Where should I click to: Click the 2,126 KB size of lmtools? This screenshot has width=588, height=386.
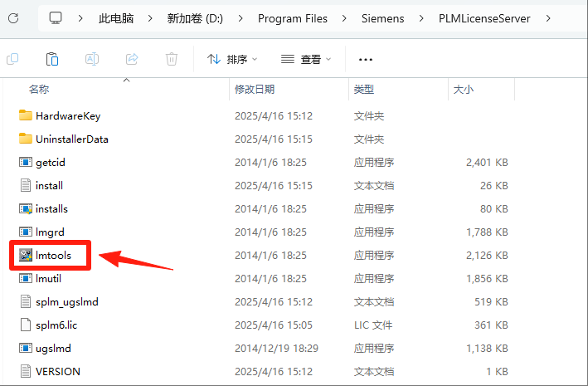487,256
